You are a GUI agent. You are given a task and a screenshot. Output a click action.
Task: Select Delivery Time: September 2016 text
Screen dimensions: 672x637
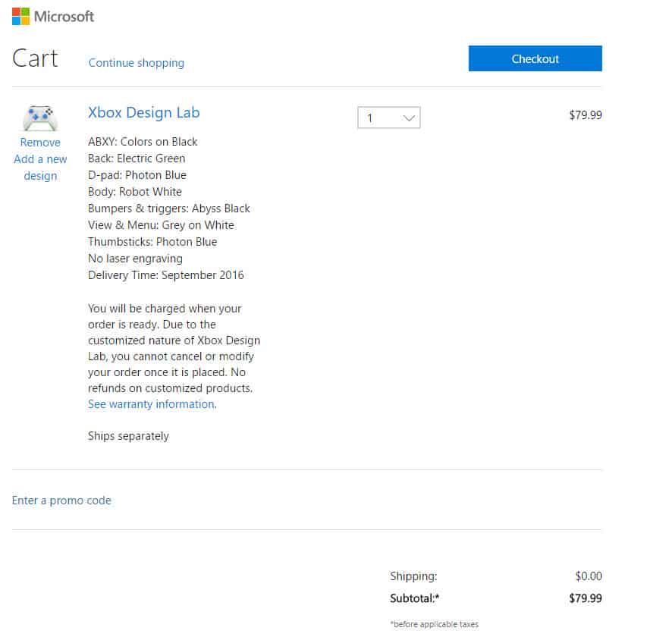pos(166,275)
